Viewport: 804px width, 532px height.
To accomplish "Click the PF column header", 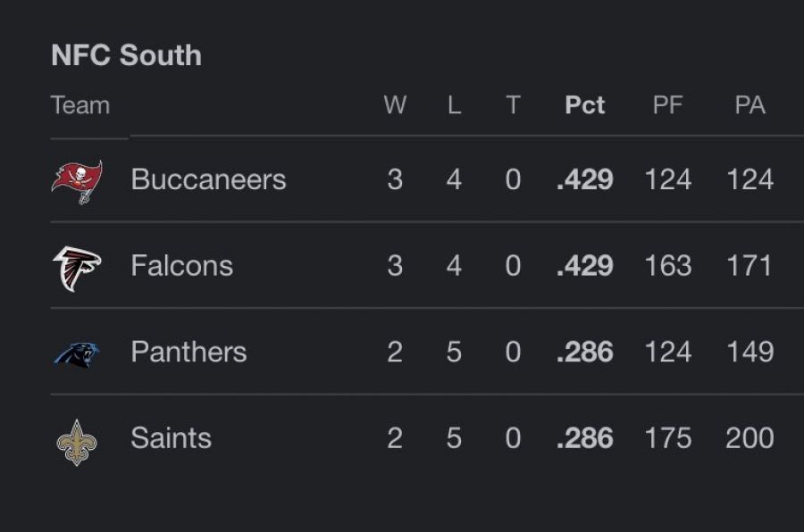I will tap(667, 105).
